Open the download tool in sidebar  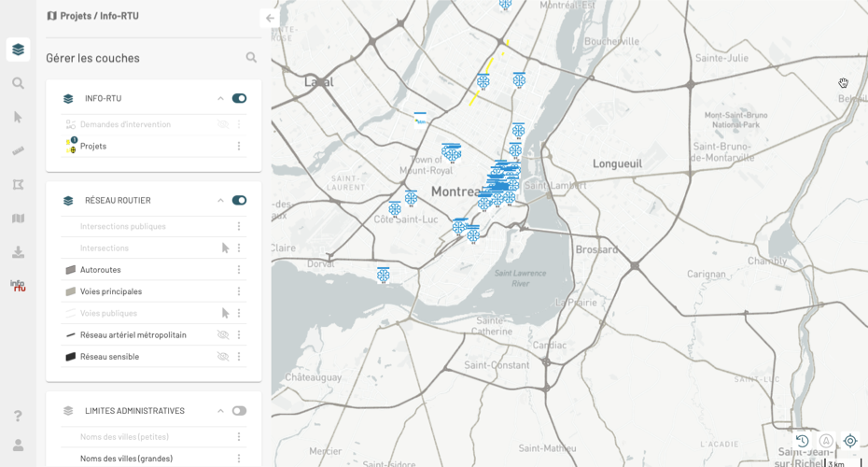pyautogui.click(x=18, y=252)
